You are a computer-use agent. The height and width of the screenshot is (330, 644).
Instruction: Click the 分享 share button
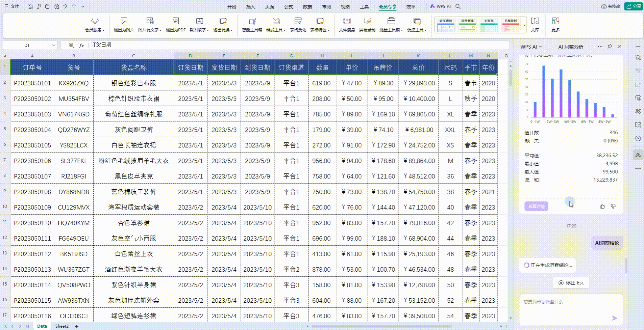(x=634, y=6)
